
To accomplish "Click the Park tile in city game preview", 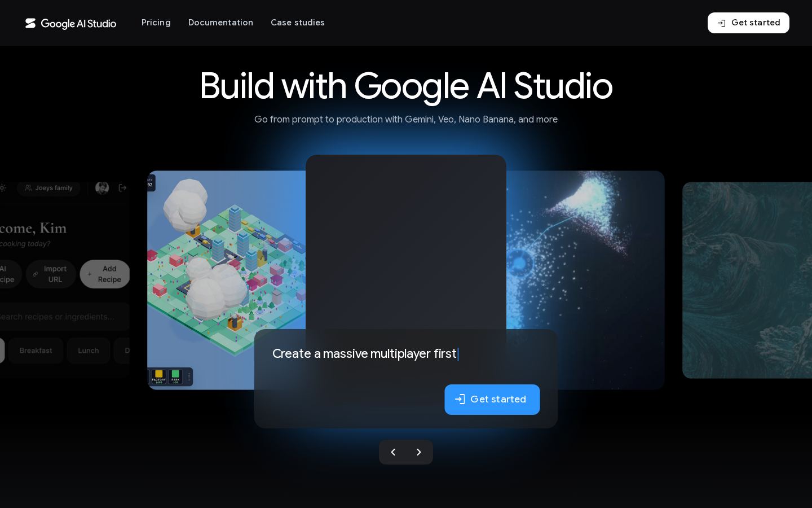I will coord(175,376).
